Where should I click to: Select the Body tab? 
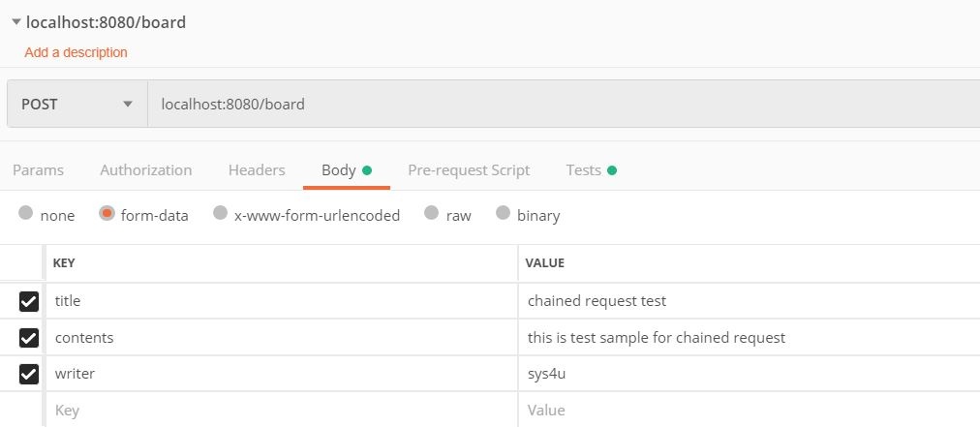[339, 170]
